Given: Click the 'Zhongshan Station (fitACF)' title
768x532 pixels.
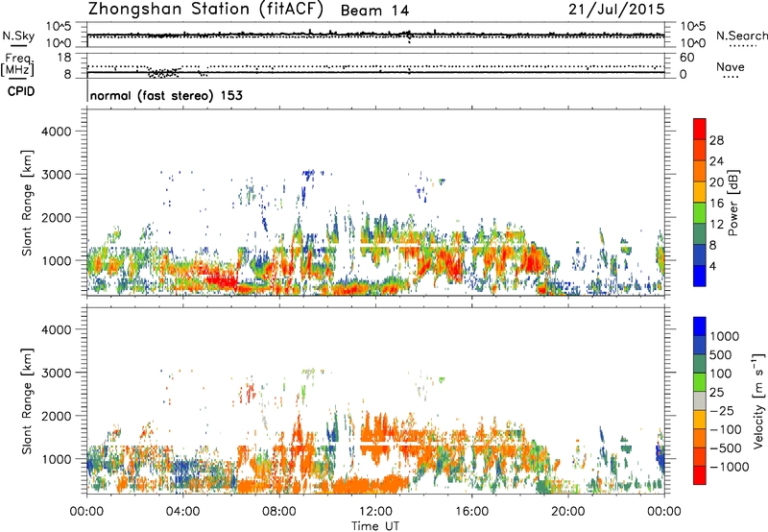Looking at the screenshot, I should [205, 10].
